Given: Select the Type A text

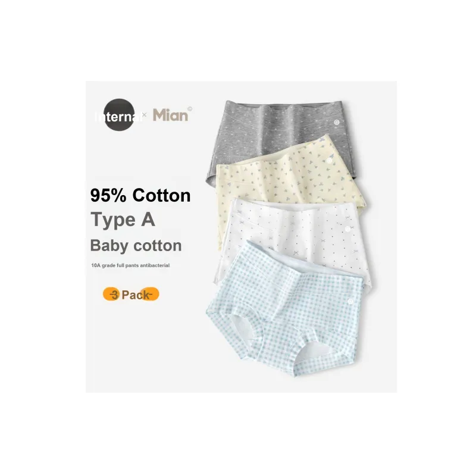Looking at the screenshot, I should [x=123, y=220].
